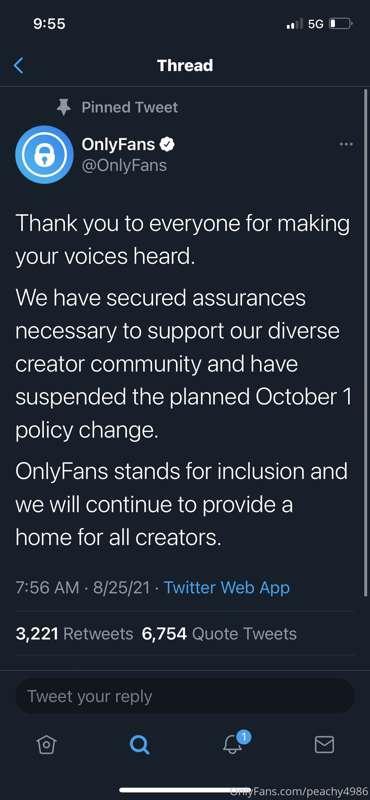This screenshot has height=800, width=370.
Task: View the 3,221 Retweets list
Action: click(x=74, y=634)
